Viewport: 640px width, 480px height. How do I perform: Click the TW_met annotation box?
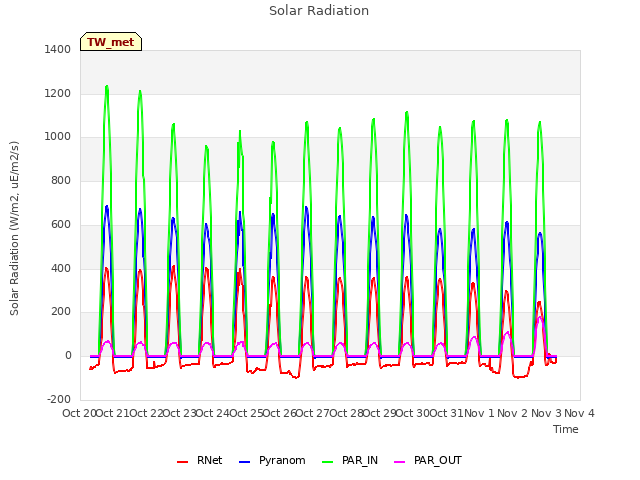[x=111, y=42]
